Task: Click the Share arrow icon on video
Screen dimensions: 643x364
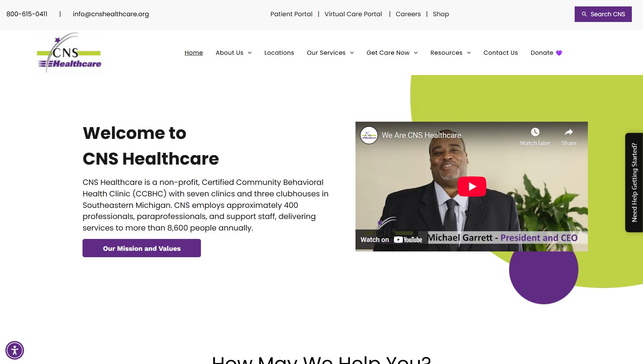Action: click(x=569, y=132)
